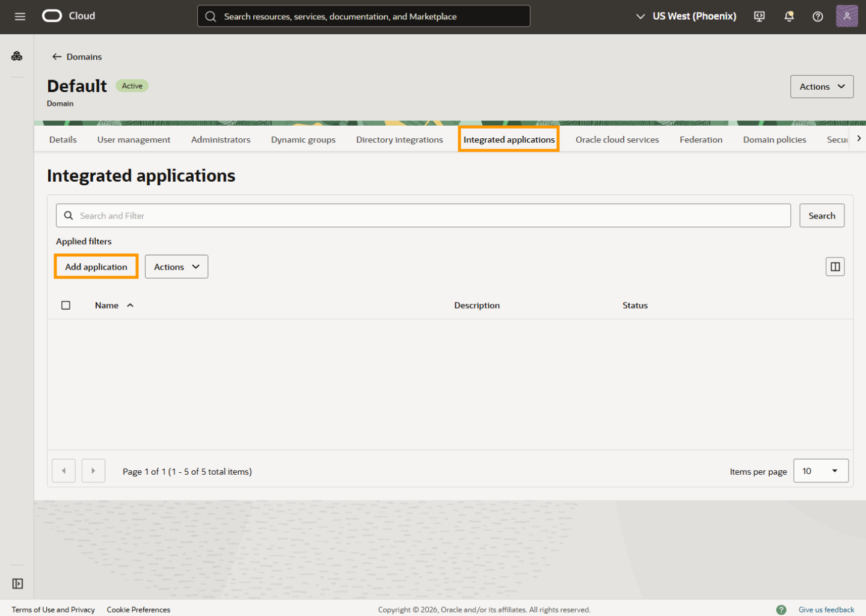Select all rows checkbox in table header
866x616 pixels.
point(66,306)
